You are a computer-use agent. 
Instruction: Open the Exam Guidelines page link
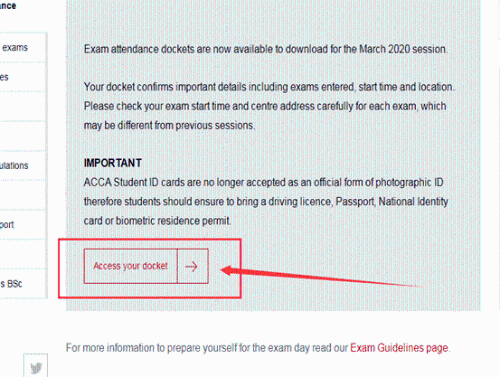399,348
